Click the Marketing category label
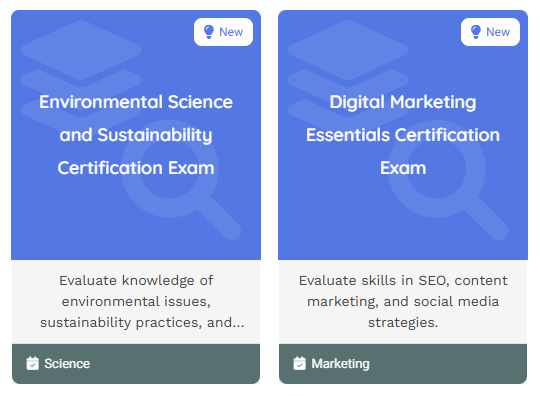Viewport: 540px width, 396px height. [x=340, y=364]
